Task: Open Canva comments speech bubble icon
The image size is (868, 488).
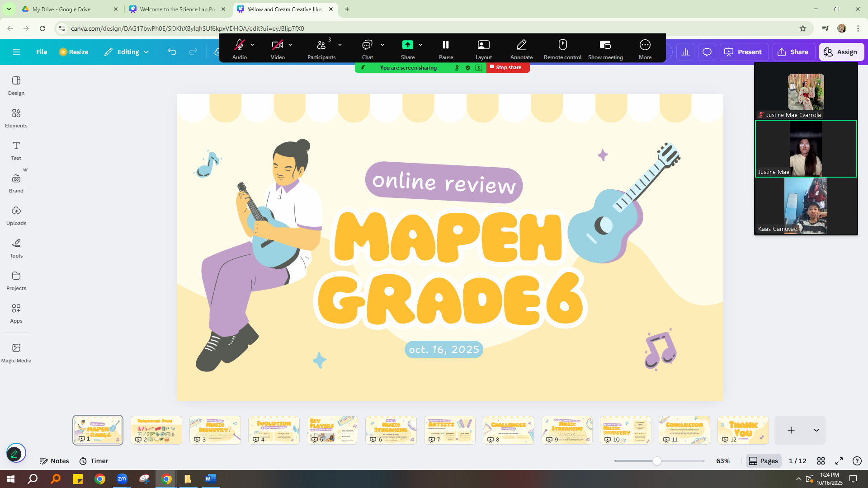Action: [707, 52]
